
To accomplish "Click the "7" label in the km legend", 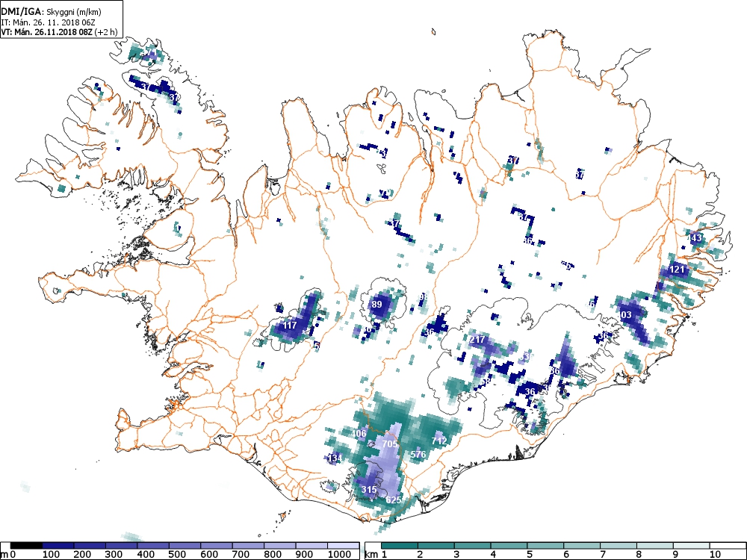I will pyautogui.click(x=603, y=555).
